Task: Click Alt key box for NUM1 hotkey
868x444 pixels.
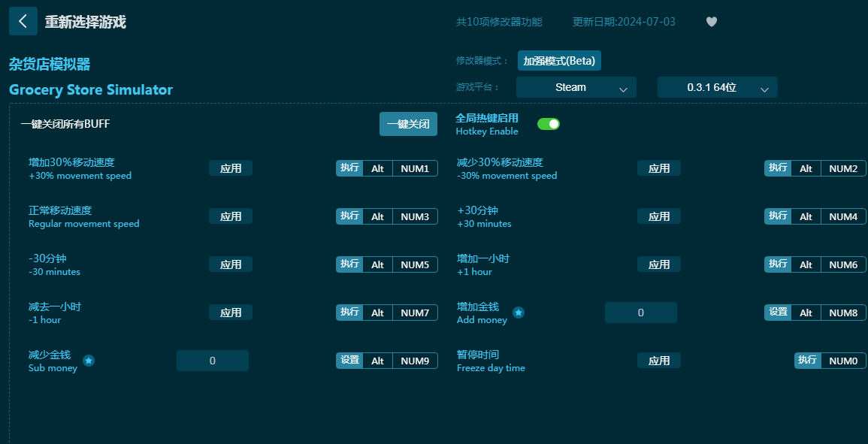Action: click(377, 168)
